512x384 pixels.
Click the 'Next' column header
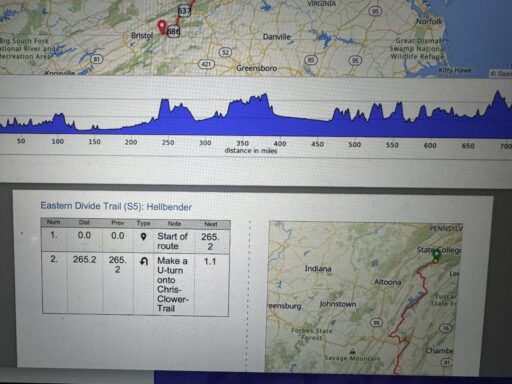click(211, 224)
